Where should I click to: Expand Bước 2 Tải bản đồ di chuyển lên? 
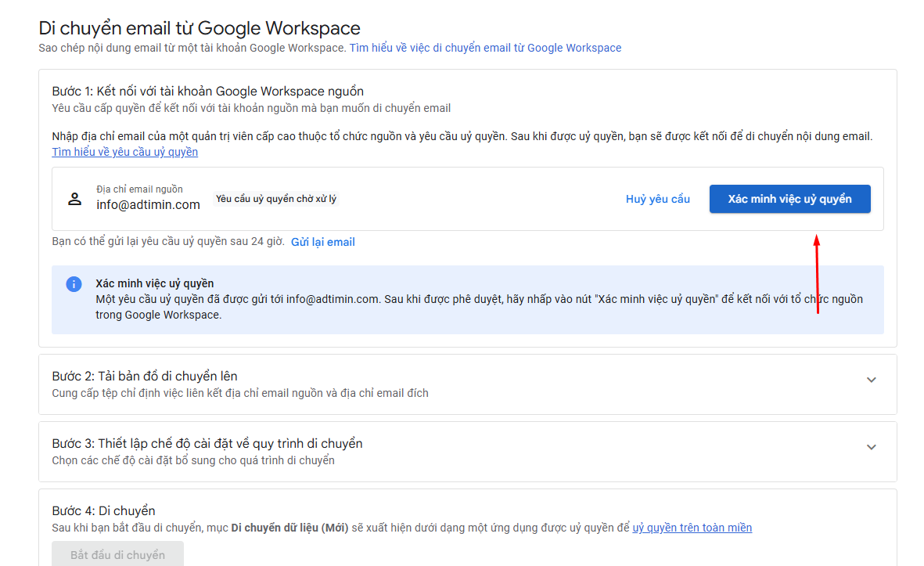click(871, 380)
